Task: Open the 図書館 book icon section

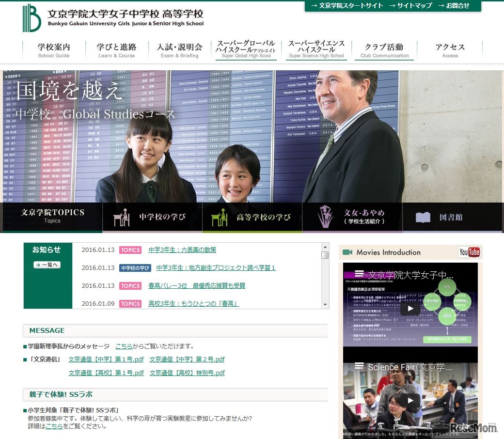Action: [x=423, y=218]
